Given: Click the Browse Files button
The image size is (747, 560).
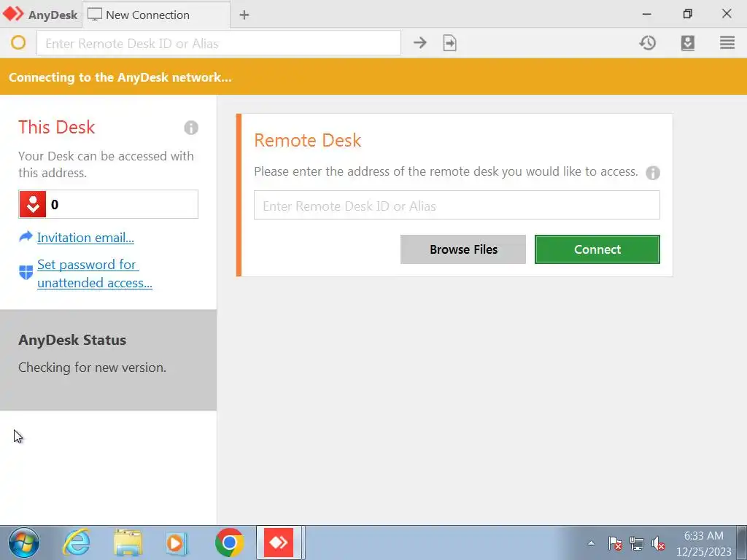Looking at the screenshot, I should (463, 249).
